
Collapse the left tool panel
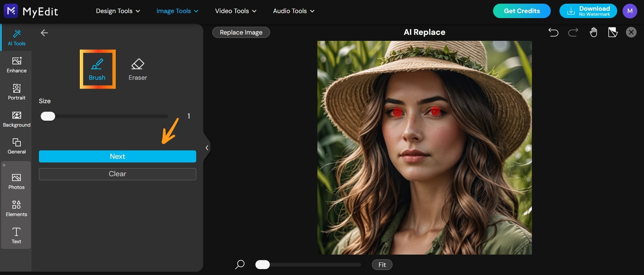pos(207,148)
